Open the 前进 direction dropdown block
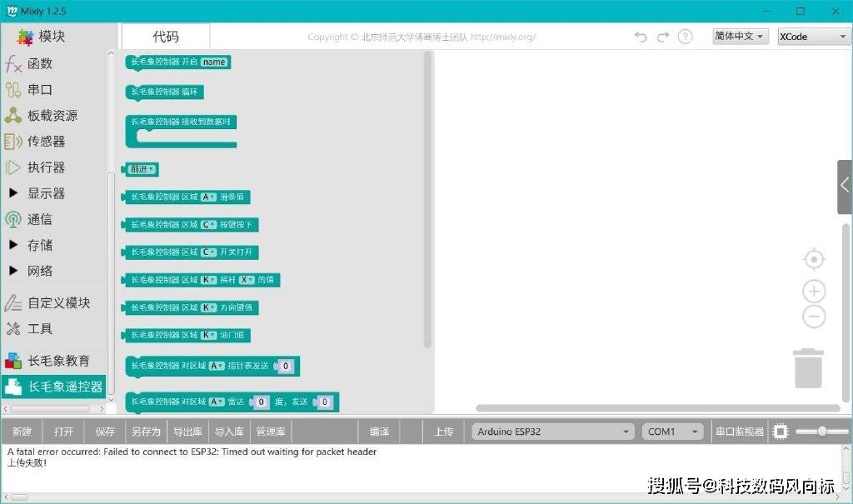This screenshot has width=853, height=504. (x=142, y=169)
